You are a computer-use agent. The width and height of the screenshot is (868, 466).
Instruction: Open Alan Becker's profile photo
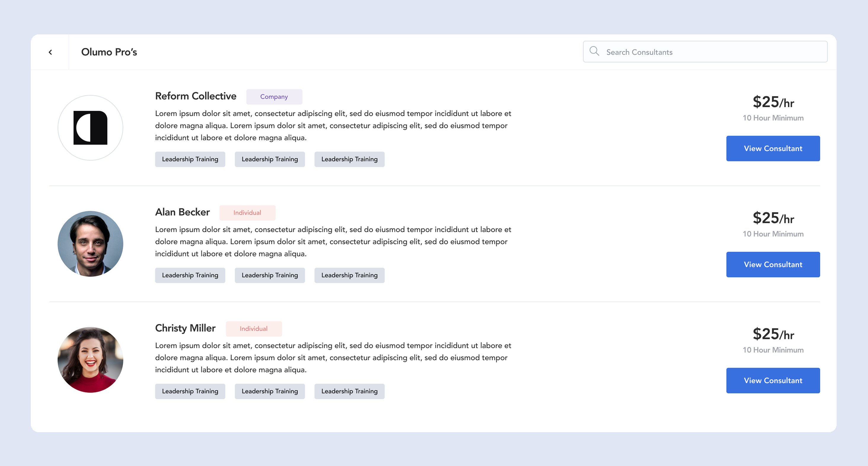[90, 244]
